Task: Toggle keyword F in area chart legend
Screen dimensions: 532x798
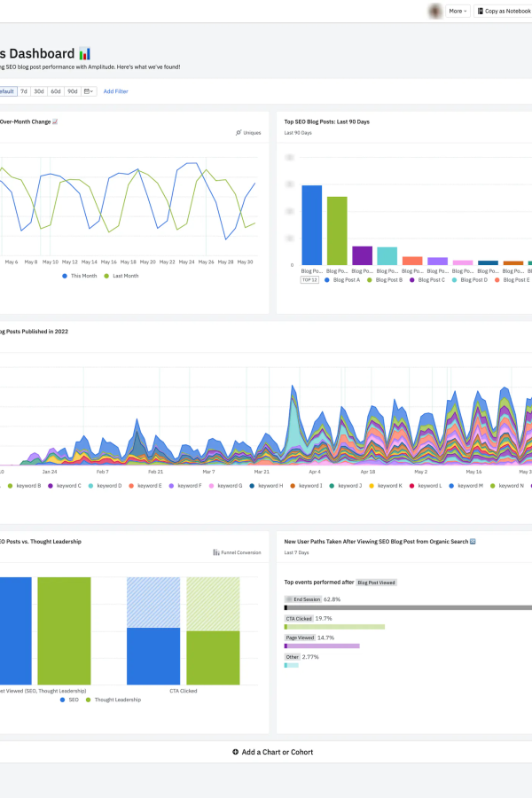Action: pyautogui.click(x=185, y=486)
